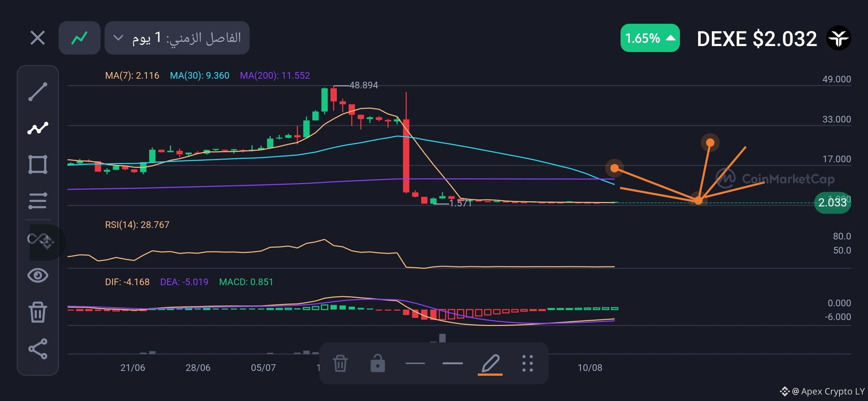868x401 pixels.
Task: Lock the selected drawing
Action: 378,363
